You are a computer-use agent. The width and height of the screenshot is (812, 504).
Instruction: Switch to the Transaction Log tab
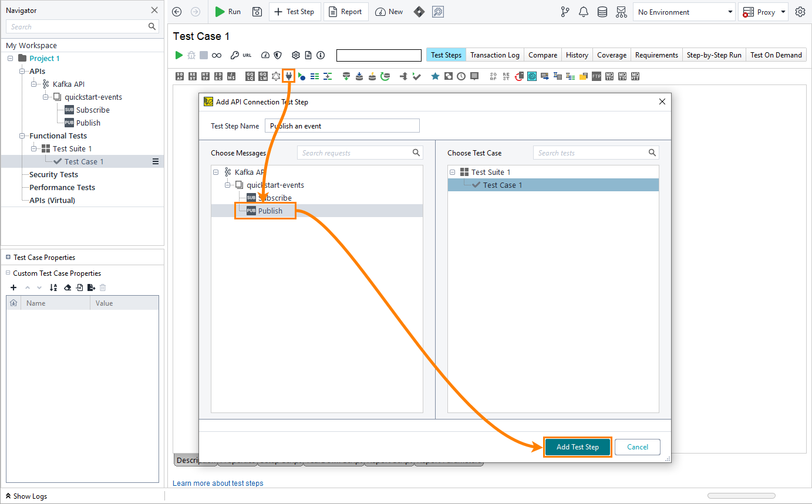click(x=494, y=55)
